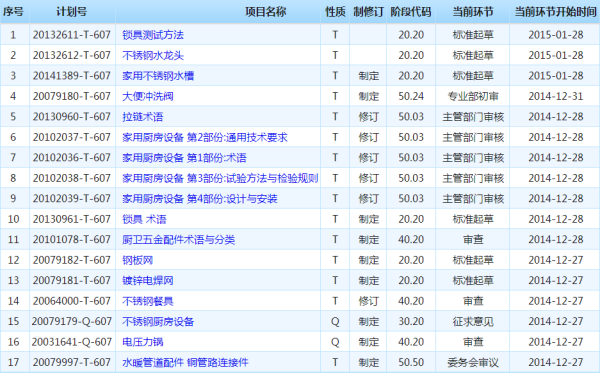Open the 家用不锈钢水槽 project link

158,76
